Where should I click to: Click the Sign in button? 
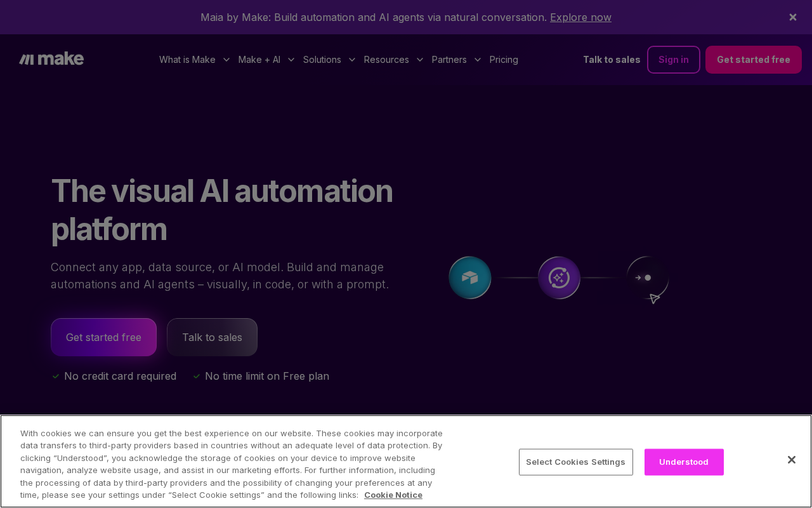pyautogui.click(x=674, y=60)
